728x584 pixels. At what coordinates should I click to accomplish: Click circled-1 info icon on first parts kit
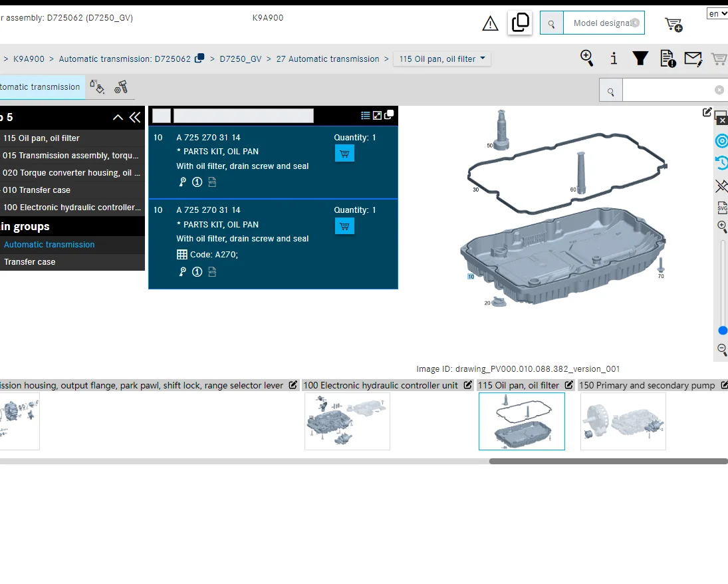click(x=197, y=182)
